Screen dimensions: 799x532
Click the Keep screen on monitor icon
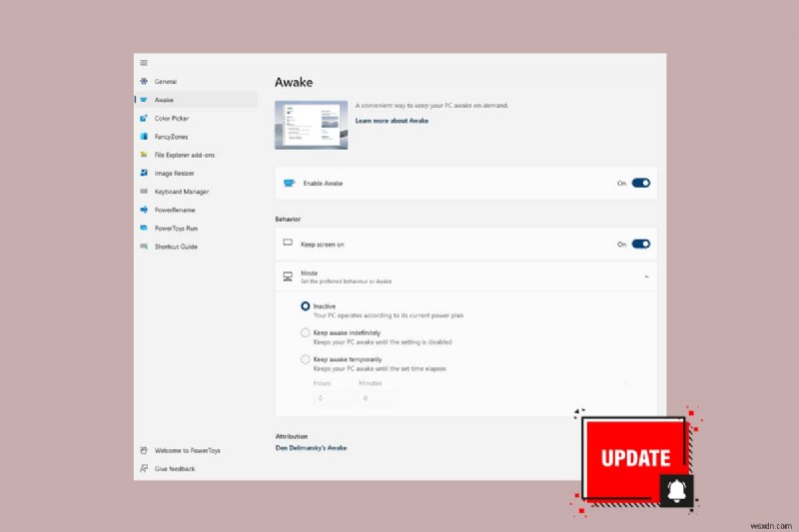[288, 243]
